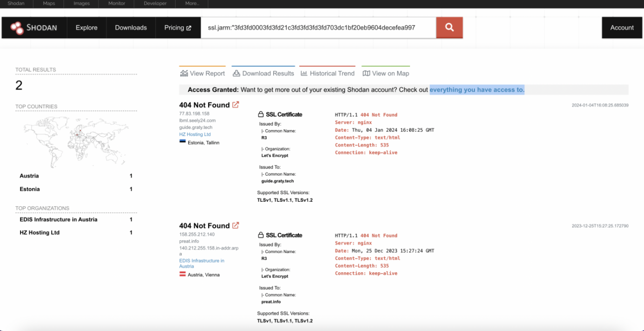This screenshot has width=644, height=331.
Task: Click the total results count 2
Action: pos(19,86)
